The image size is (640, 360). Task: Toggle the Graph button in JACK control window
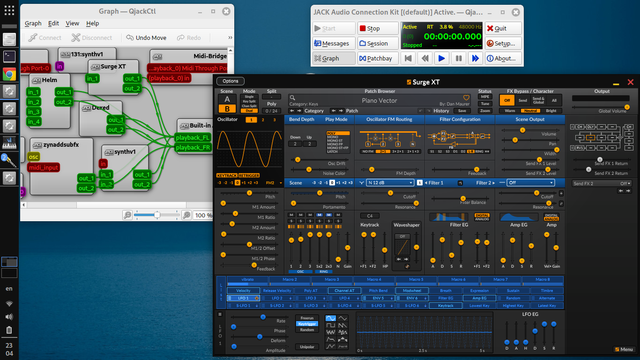(333, 58)
